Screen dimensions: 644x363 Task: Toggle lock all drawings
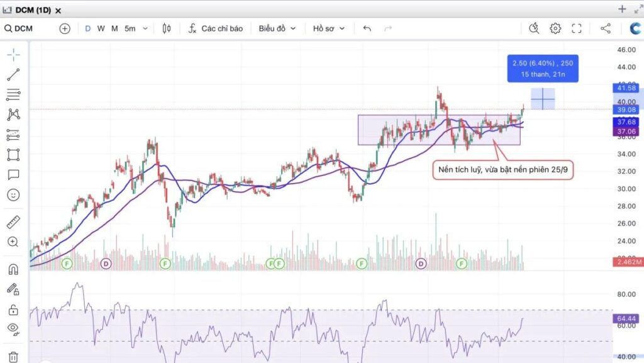click(13, 310)
